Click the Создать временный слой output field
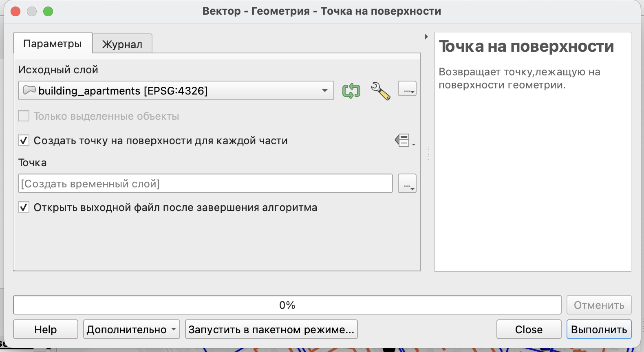644x352 pixels. tap(205, 184)
